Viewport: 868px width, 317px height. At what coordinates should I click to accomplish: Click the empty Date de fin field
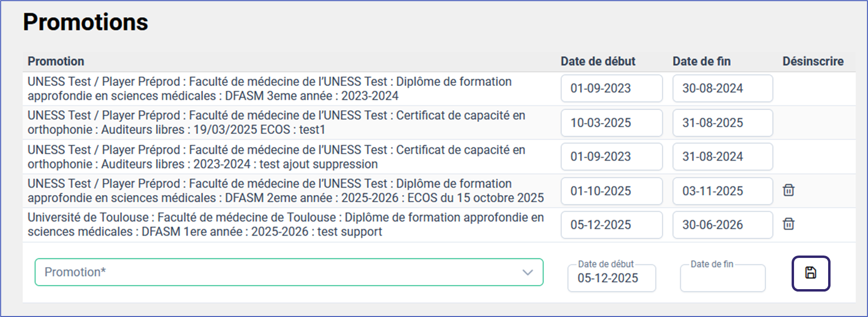tap(722, 278)
